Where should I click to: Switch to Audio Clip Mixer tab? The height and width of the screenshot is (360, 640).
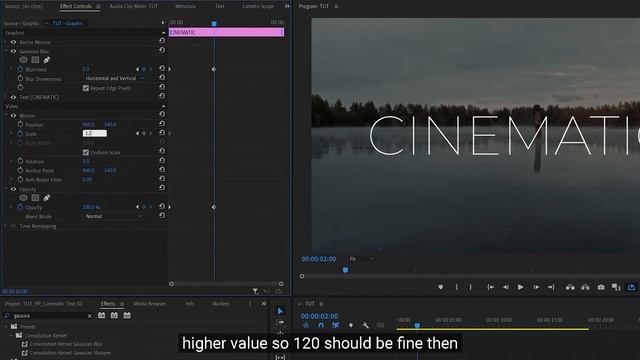pos(133,6)
